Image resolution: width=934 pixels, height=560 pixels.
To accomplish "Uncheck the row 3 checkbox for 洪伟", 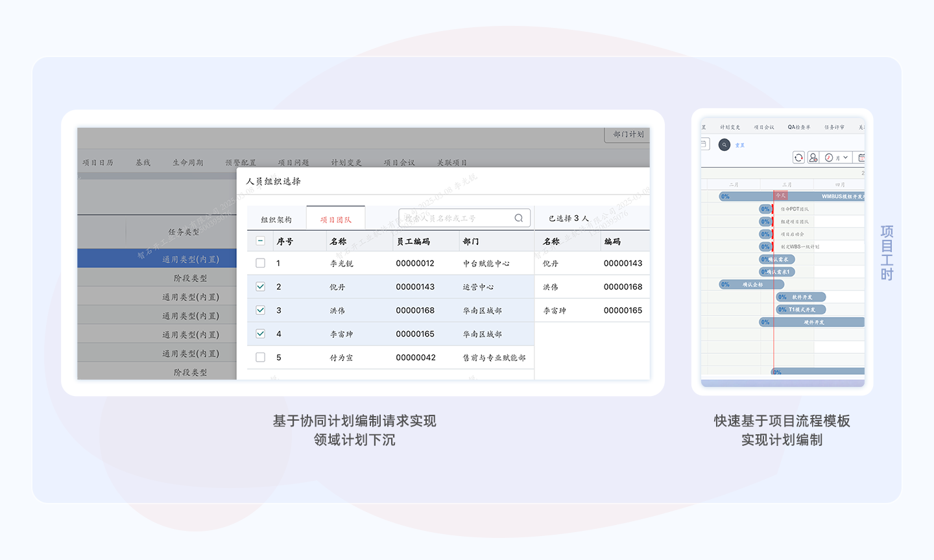I will (260, 310).
